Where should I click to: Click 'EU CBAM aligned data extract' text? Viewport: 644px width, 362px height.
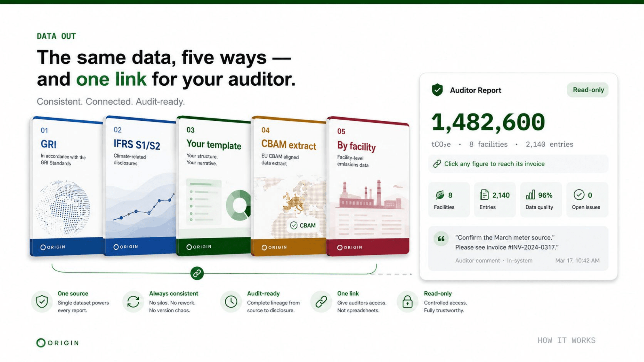click(x=280, y=160)
